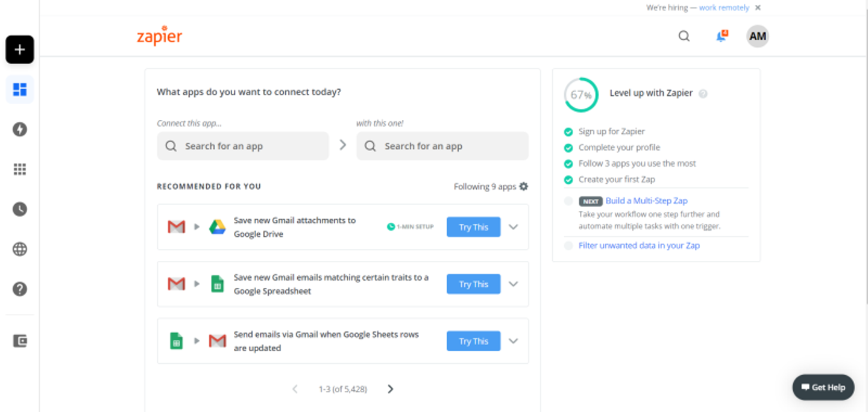Expand the Gmail to Google Spreadsheet zap
This screenshot has height=412, width=868.
514,284
